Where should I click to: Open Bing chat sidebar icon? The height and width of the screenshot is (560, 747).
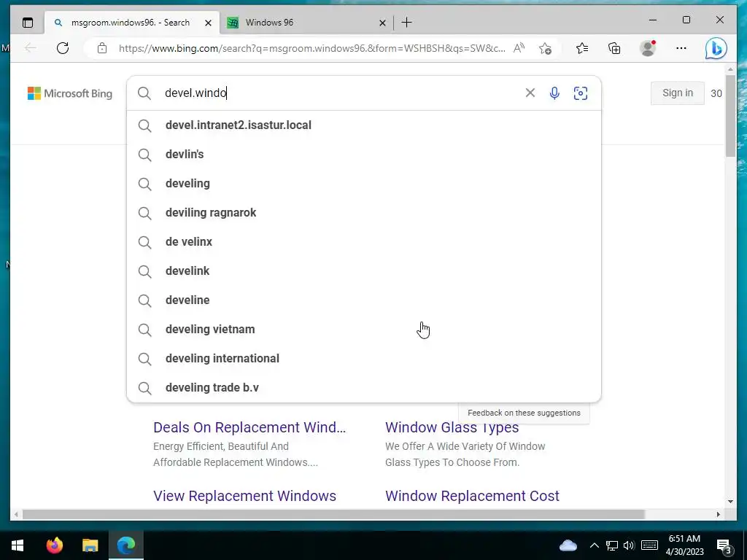click(x=716, y=48)
